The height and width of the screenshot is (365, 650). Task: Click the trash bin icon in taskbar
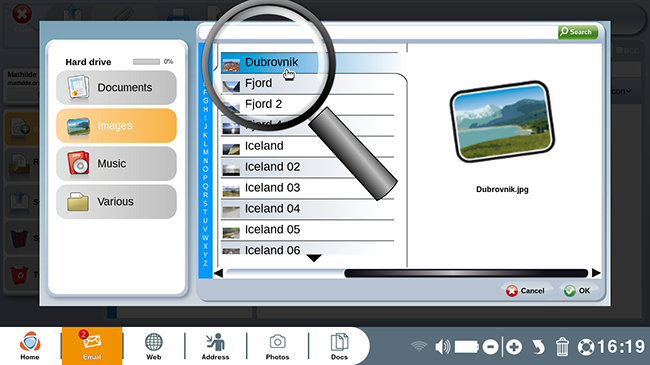pos(562,347)
